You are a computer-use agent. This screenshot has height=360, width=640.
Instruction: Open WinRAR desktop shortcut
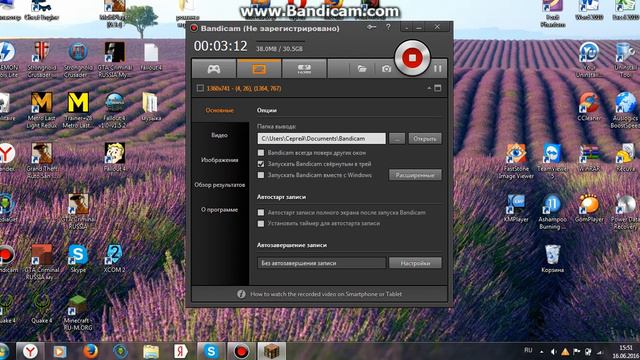point(589,157)
